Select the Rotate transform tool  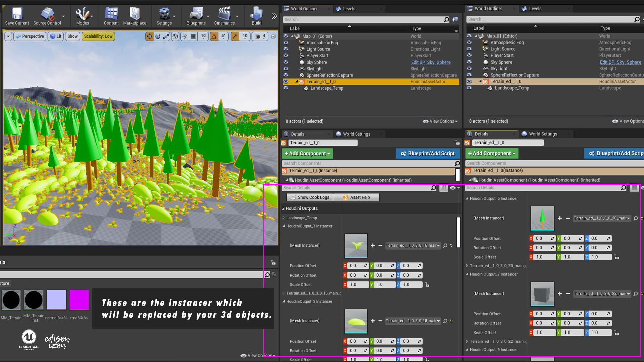(158, 36)
